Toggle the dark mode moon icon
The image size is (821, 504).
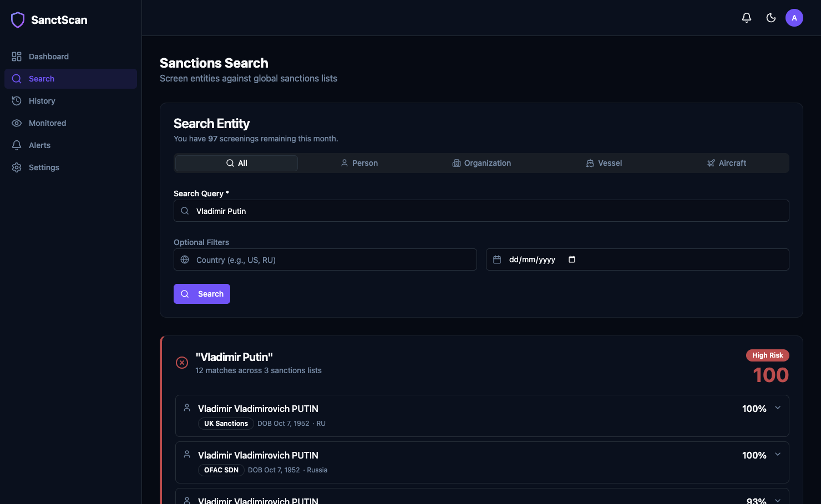pyautogui.click(x=771, y=17)
